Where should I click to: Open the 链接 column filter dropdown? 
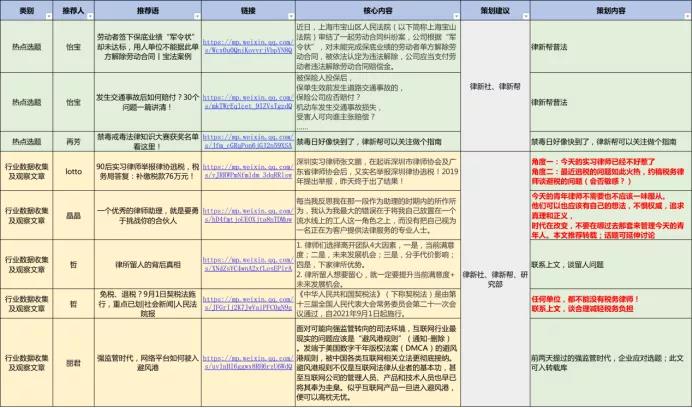click(291, 16)
